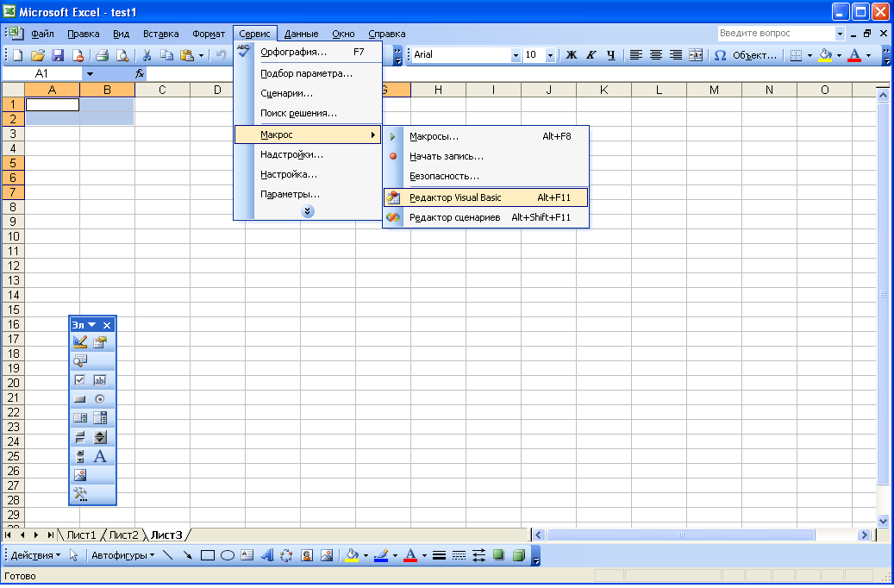Save workbook with floppy disk icon
Viewport: 894px width, 588px height.
(x=58, y=55)
